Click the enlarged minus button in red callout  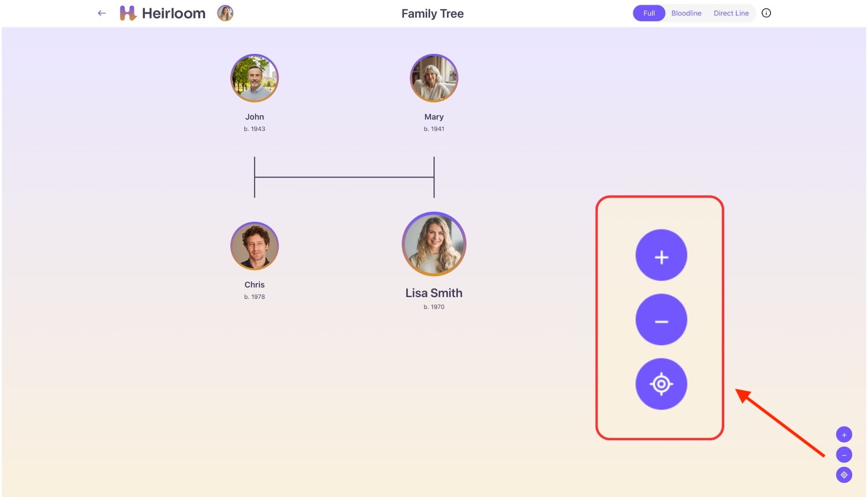click(x=661, y=320)
